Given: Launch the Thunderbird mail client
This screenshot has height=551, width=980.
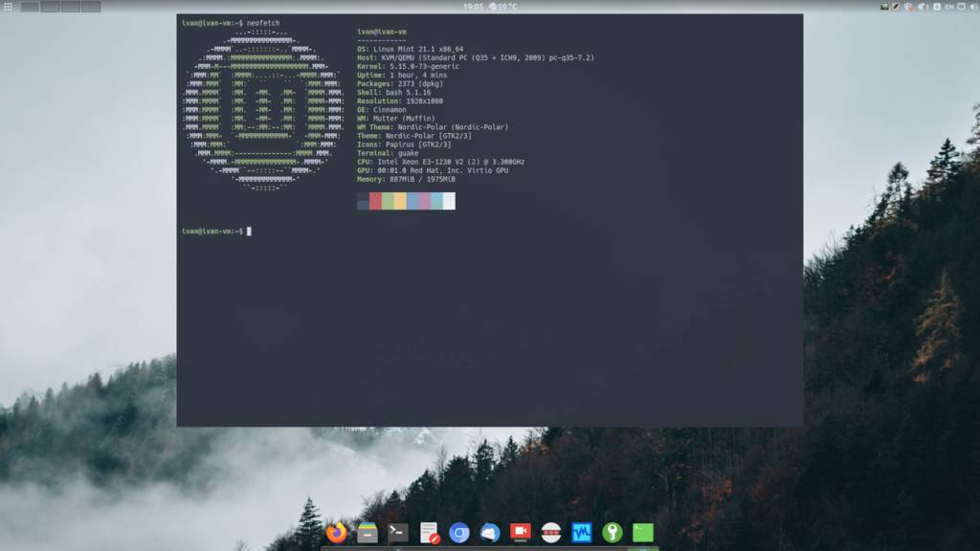Looking at the screenshot, I should 490,533.
